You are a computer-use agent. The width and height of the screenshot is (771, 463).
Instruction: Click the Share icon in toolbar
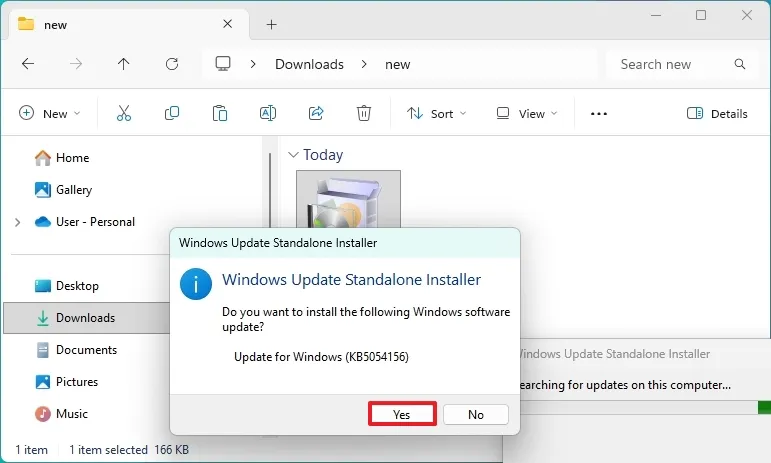(x=316, y=114)
